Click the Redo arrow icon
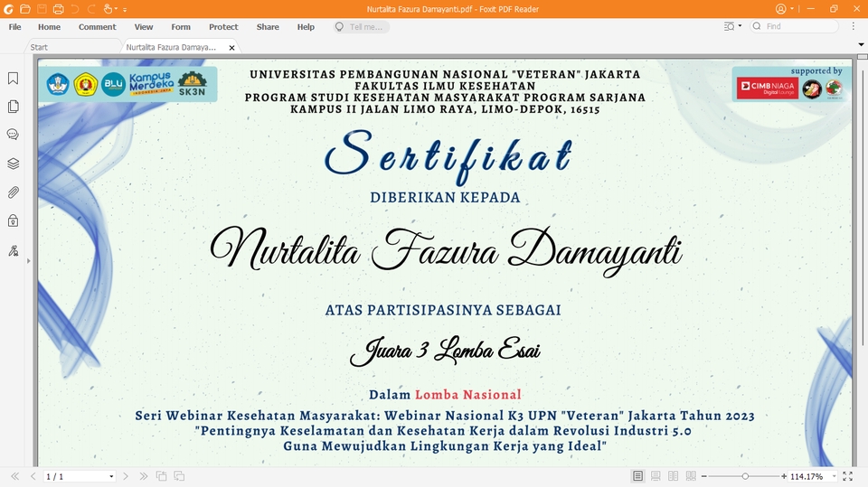 pos(91,9)
